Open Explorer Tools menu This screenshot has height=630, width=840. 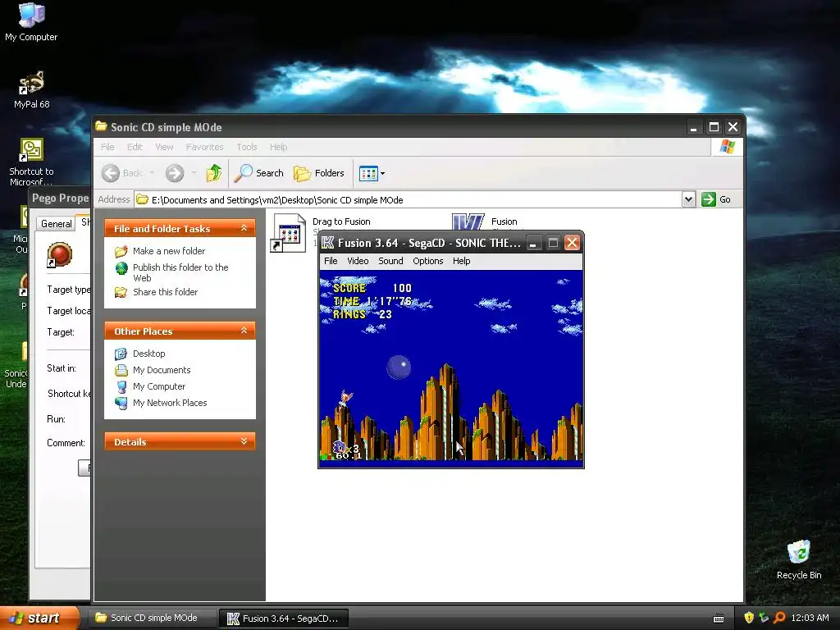click(x=247, y=147)
